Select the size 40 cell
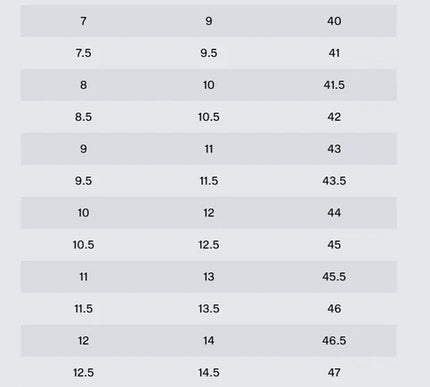 (x=334, y=21)
